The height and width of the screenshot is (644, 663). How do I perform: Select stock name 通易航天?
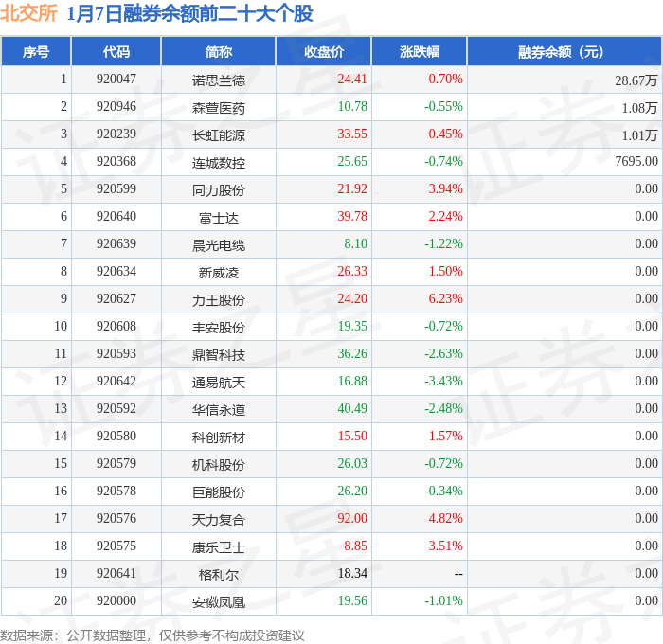click(x=219, y=383)
